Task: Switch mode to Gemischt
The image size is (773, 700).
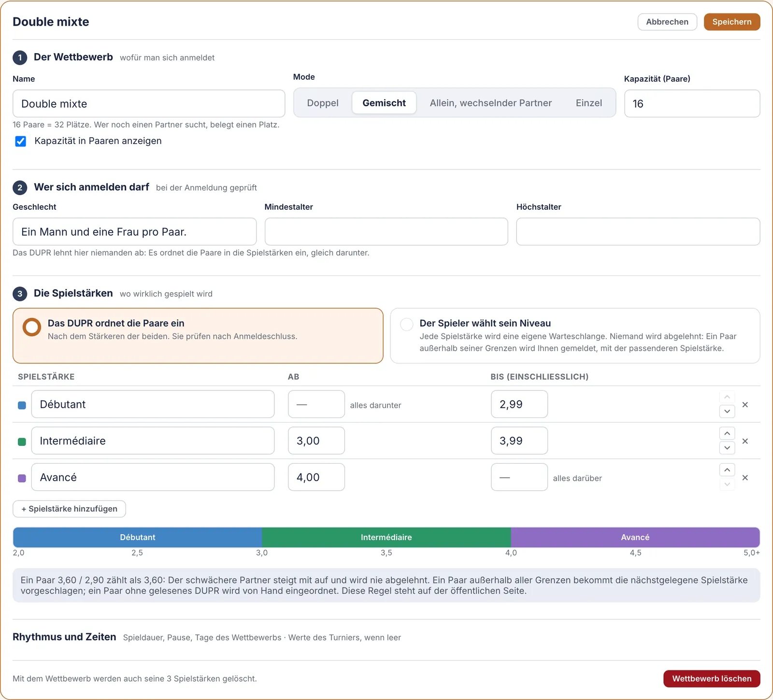Action: 384,103
